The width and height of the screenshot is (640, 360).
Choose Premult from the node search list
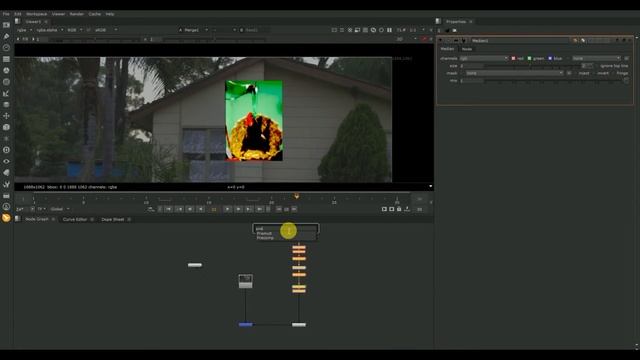point(264,233)
